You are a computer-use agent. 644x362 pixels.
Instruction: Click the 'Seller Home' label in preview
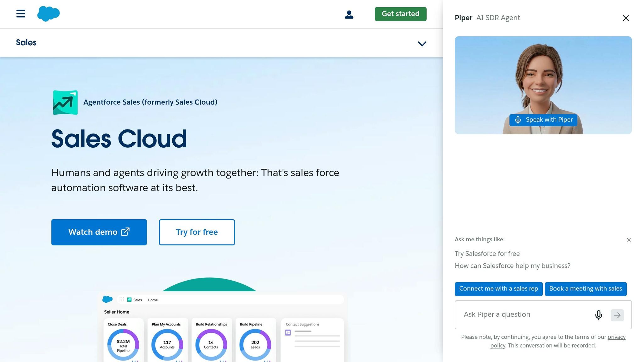(x=117, y=312)
